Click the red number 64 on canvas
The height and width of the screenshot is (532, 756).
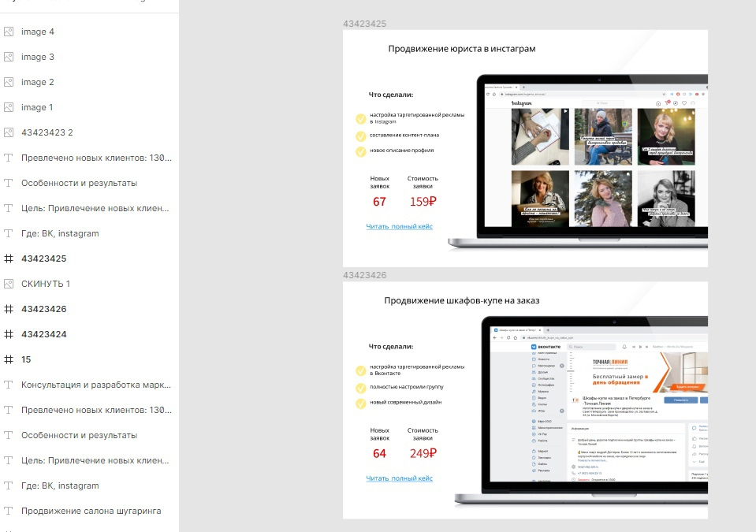click(x=379, y=453)
